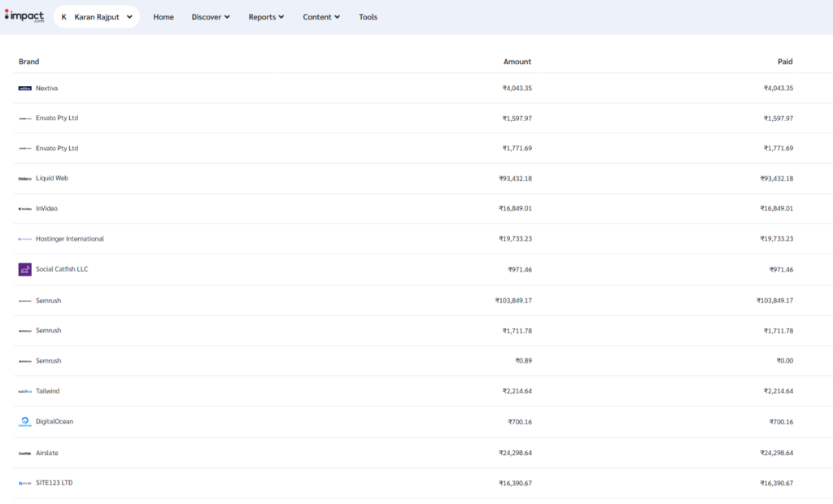Click the ₹4,043.35 Amount value

517,88
